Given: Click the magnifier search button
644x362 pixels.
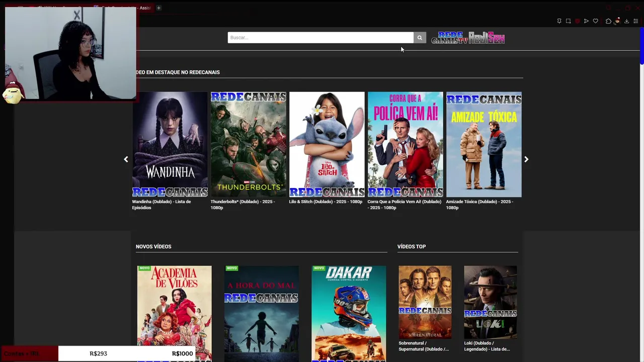Looking at the screenshot, I should pyautogui.click(x=420, y=38).
